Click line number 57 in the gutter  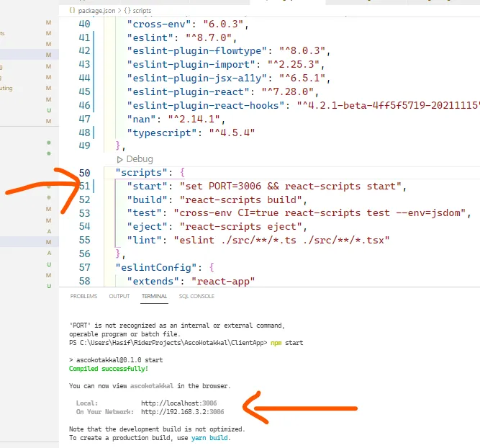84,267
